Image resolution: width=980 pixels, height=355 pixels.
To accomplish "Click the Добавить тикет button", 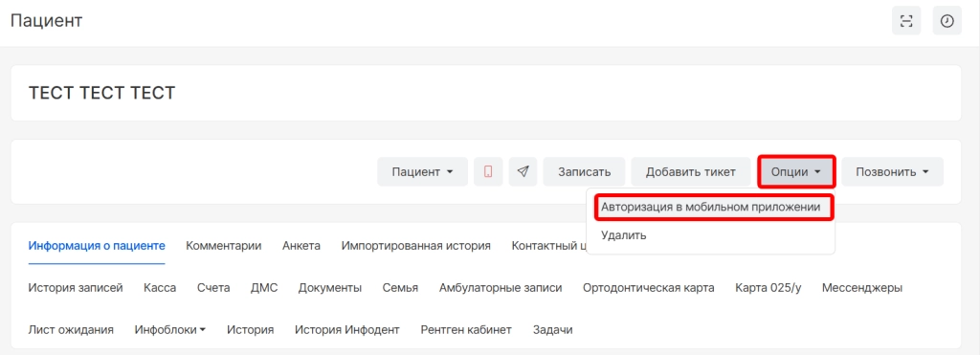I will (x=691, y=171).
